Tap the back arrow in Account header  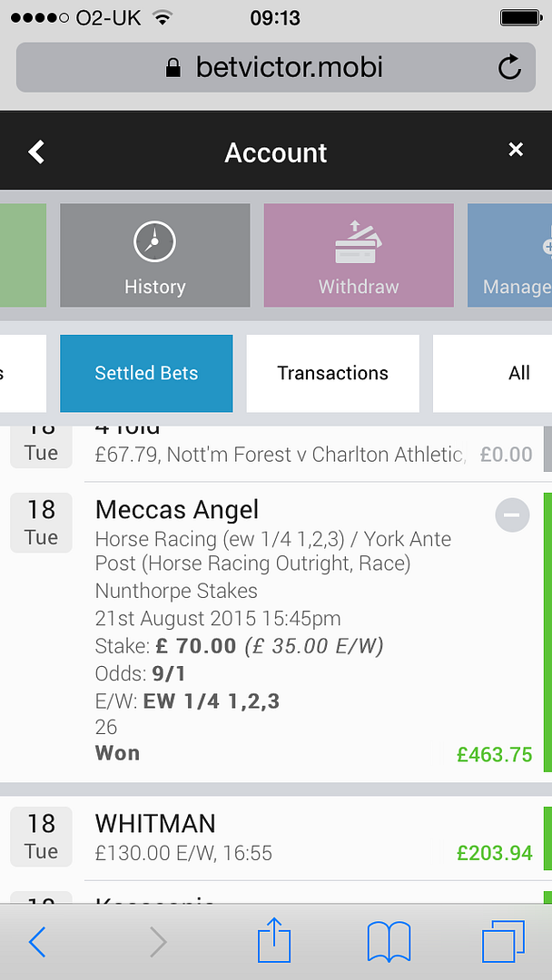click(x=37, y=152)
